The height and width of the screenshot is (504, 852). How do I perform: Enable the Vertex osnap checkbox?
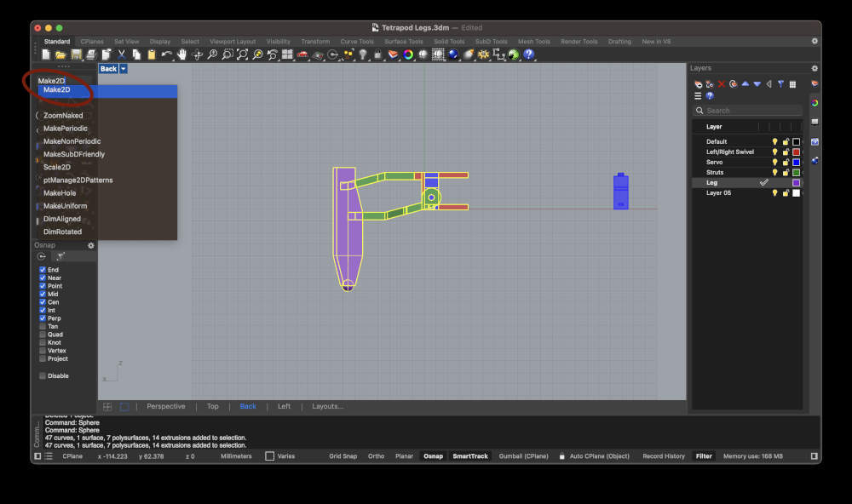[43, 351]
